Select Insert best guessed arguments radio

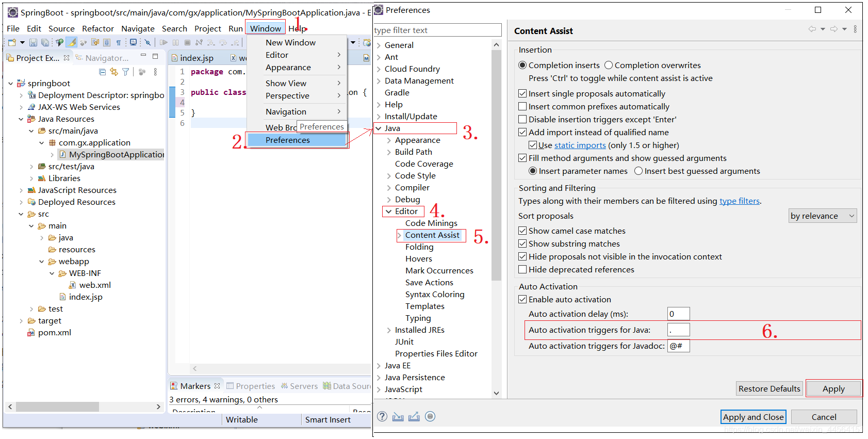click(x=638, y=171)
